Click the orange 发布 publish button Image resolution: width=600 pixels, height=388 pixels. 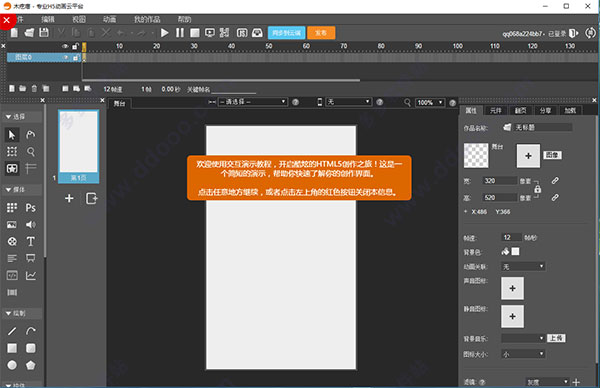(x=321, y=33)
